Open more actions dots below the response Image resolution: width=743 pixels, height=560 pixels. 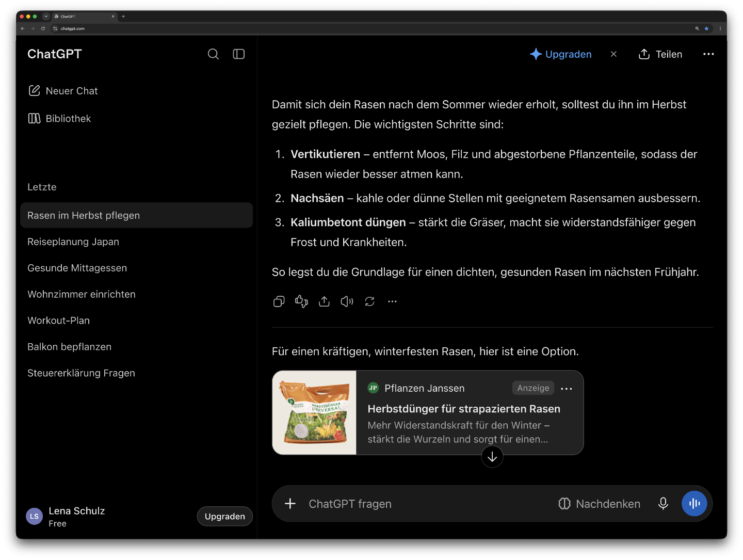392,301
